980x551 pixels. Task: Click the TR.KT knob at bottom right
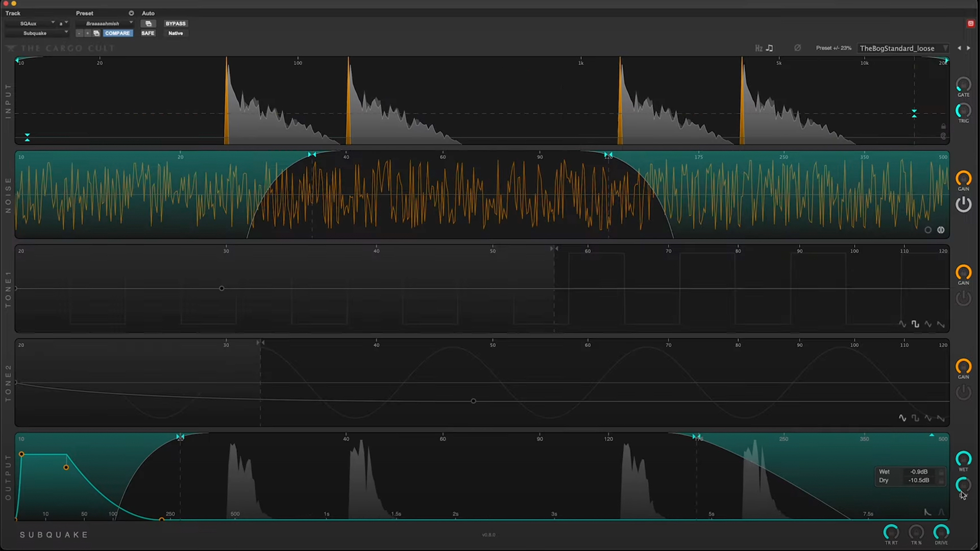pyautogui.click(x=891, y=533)
